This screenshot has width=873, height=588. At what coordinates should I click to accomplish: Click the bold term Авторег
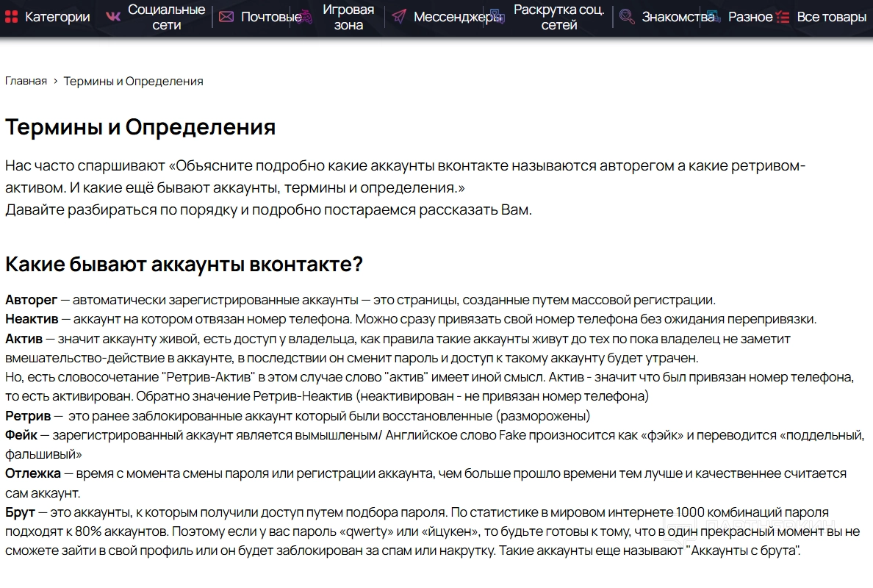click(x=31, y=300)
